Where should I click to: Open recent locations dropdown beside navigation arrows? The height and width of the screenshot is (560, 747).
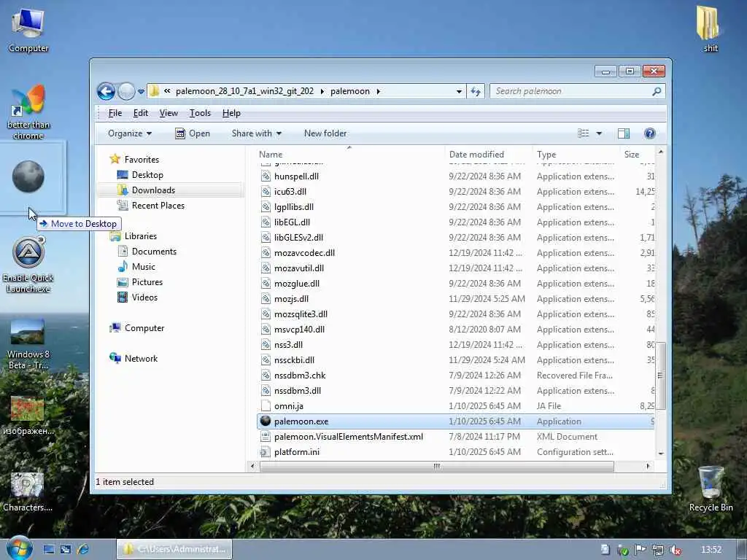pos(141,91)
